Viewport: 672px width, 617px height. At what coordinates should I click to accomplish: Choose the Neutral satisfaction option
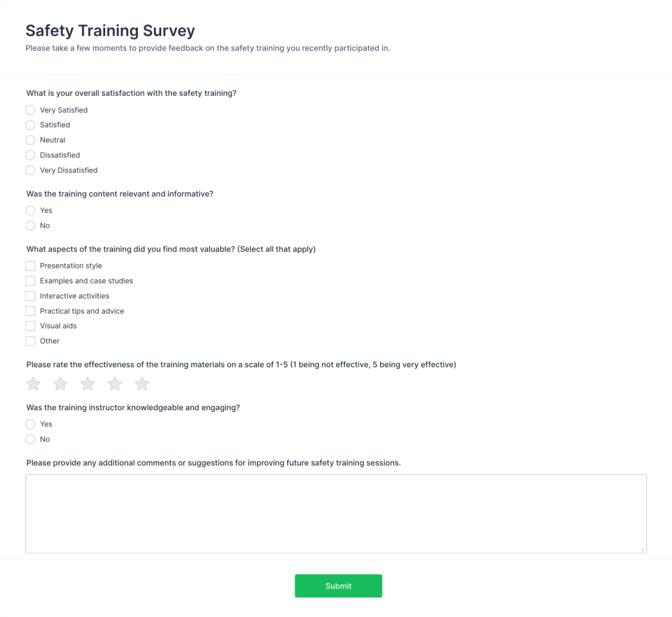coord(30,140)
